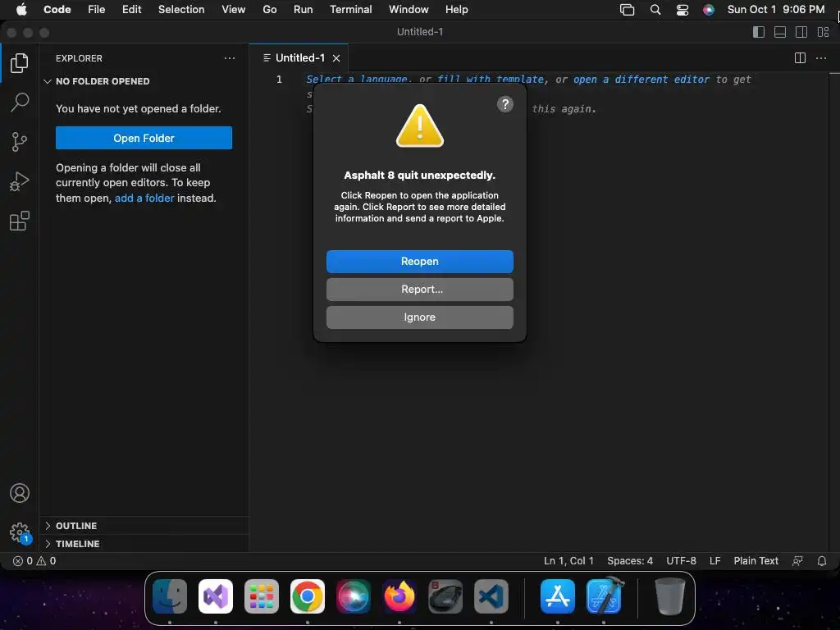Open the Selection menu
This screenshot has width=840, height=630.
pyautogui.click(x=181, y=10)
